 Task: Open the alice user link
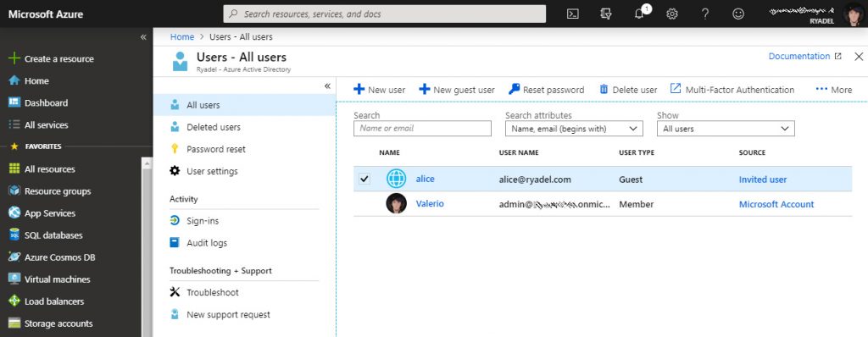pyautogui.click(x=426, y=179)
